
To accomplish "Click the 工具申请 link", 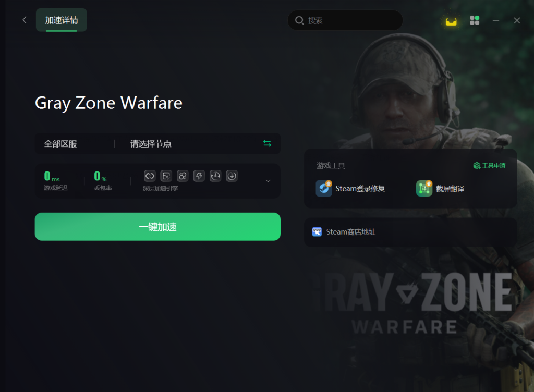I will 489,165.
